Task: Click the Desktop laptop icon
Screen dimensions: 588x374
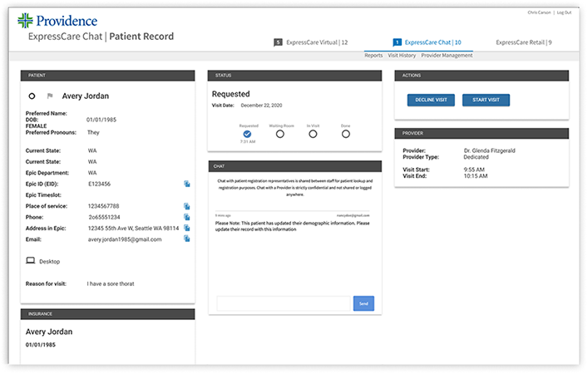Action: 31,260
